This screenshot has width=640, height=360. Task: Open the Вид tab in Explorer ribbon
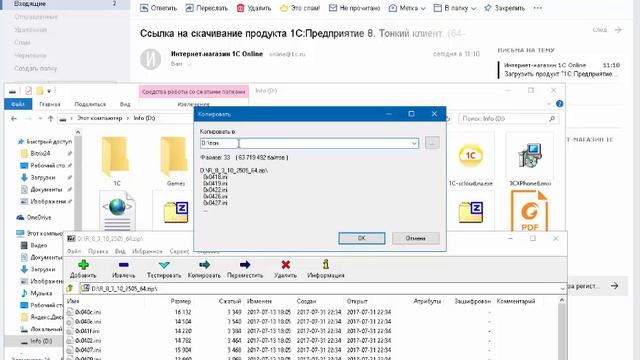(x=125, y=104)
